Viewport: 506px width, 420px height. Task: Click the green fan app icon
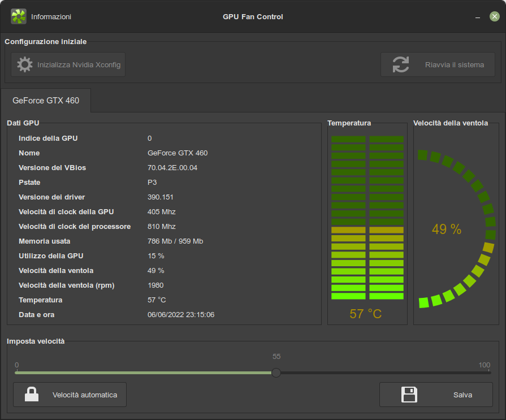pos(19,16)
